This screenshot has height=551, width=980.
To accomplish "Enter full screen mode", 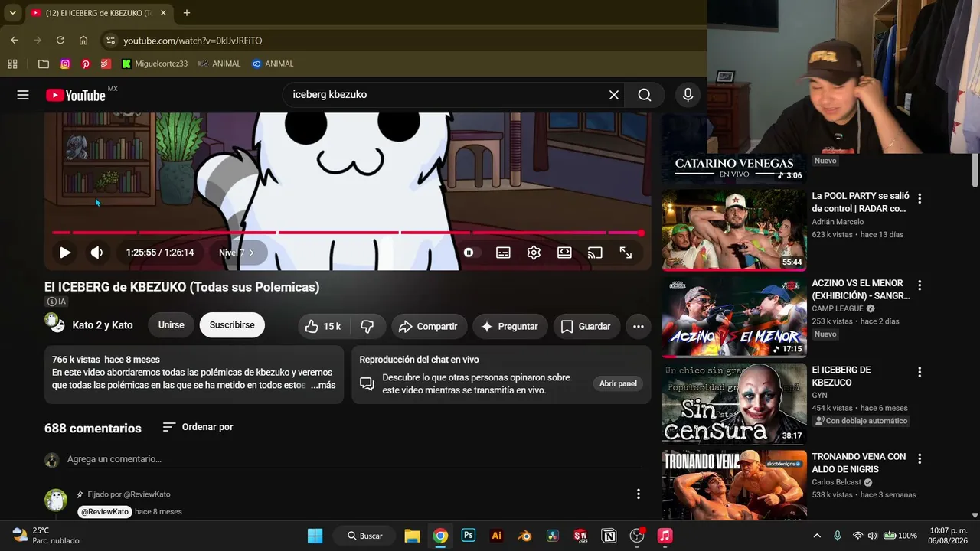I will coord(626,253).
